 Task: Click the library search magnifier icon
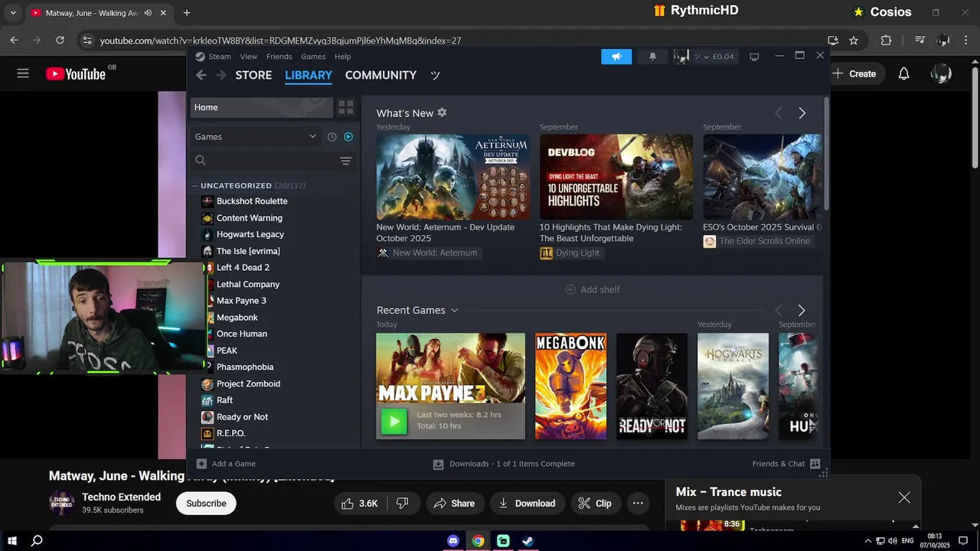tap(201, 160)
